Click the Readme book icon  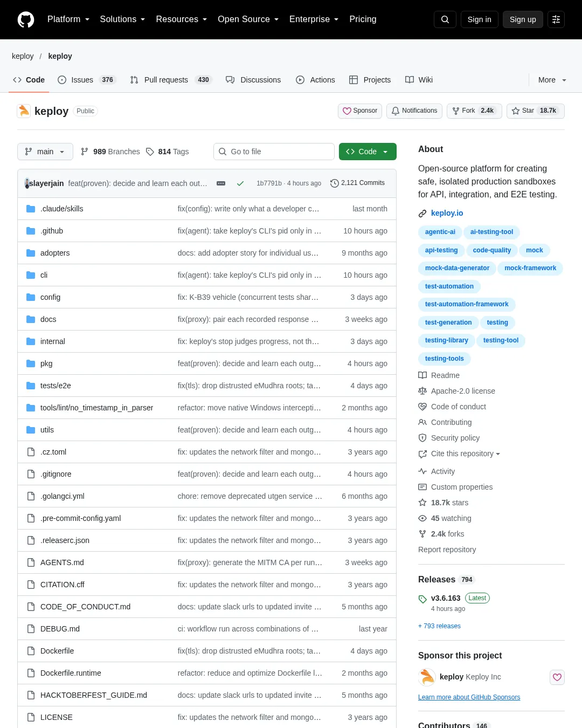pyautogui.click(x=422, y=375)
